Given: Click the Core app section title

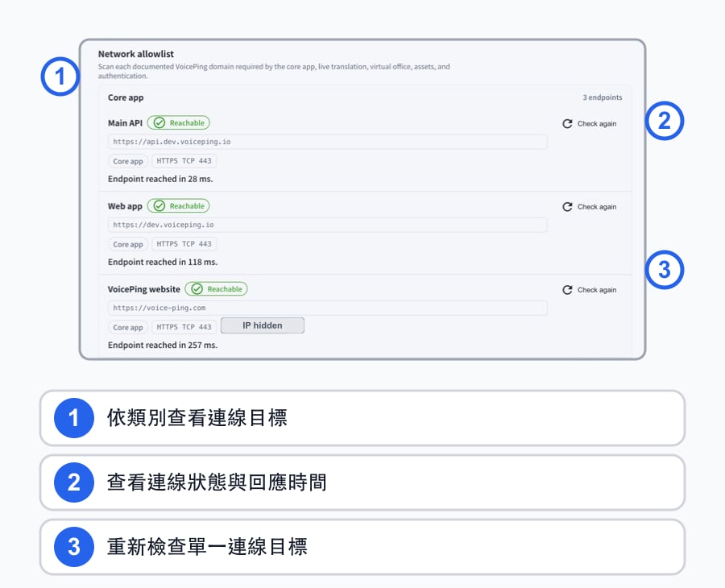Looking at the screenshot, I should tap(126, 97).
